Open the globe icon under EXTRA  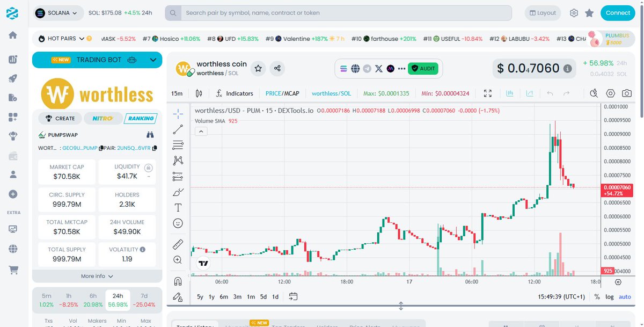tap(13, 249)
